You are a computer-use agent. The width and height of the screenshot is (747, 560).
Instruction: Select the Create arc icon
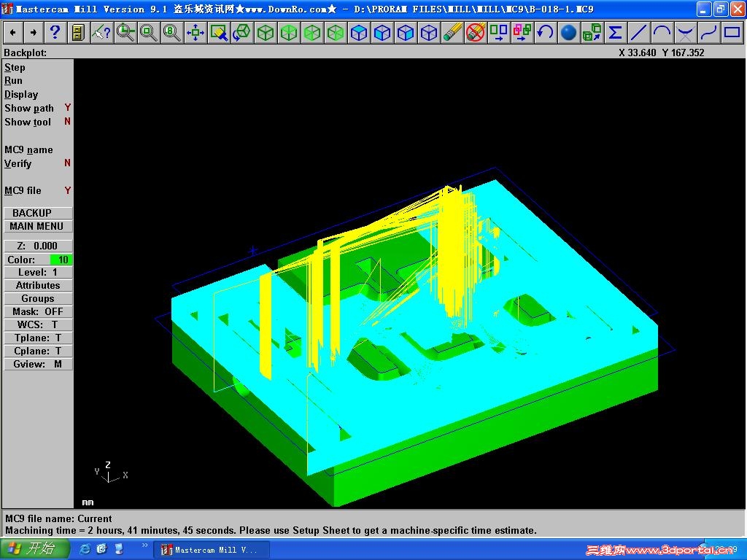click(662, 33)
